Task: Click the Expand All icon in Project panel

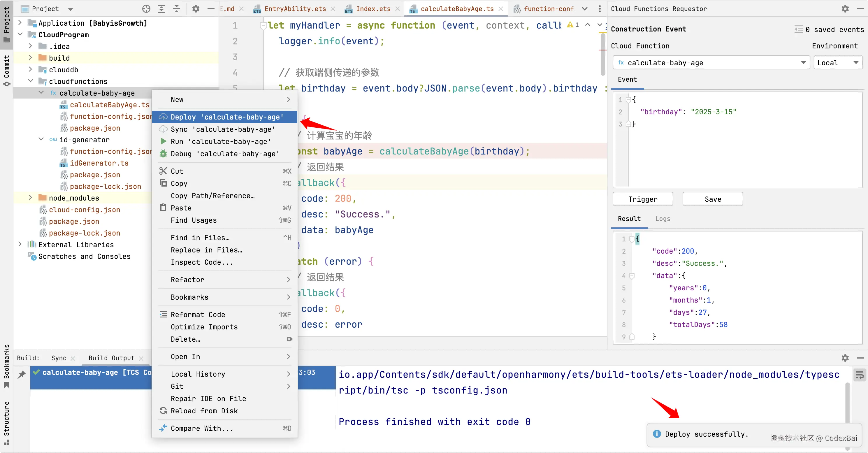Action: [x=161, y=9]
